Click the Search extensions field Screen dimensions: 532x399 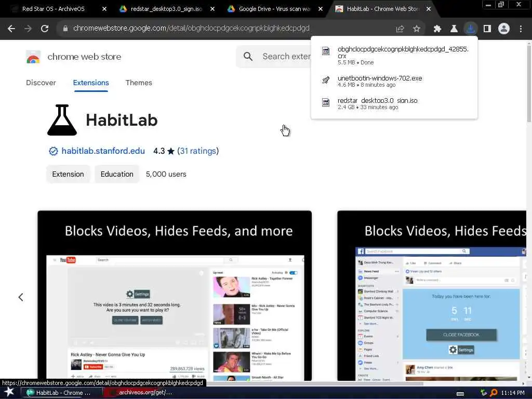[286, 56]
